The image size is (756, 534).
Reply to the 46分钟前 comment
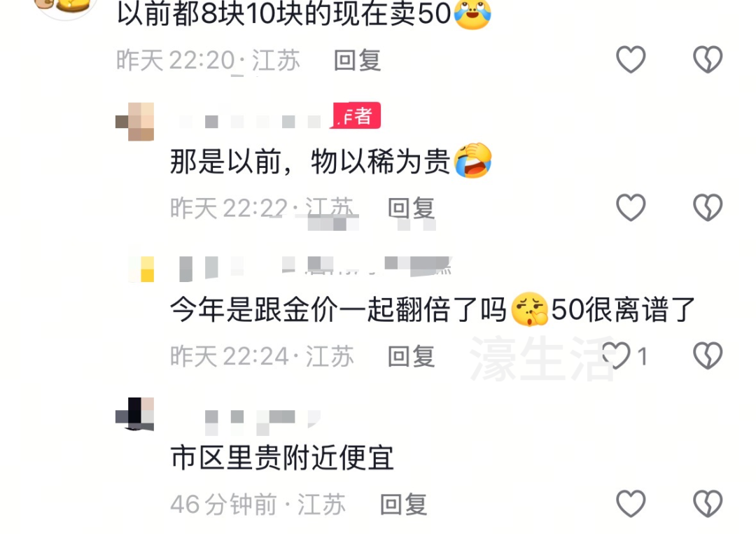(x=403, y=505)
